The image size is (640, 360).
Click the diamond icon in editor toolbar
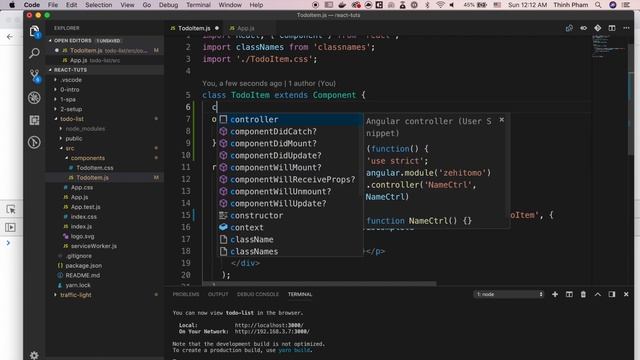[x=598, y=28]
